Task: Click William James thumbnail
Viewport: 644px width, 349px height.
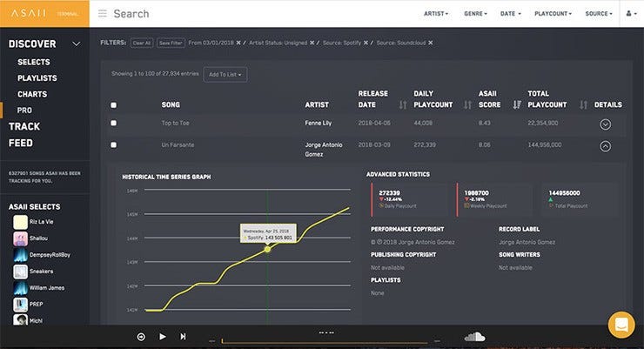Action: click(x=21, y=288)
